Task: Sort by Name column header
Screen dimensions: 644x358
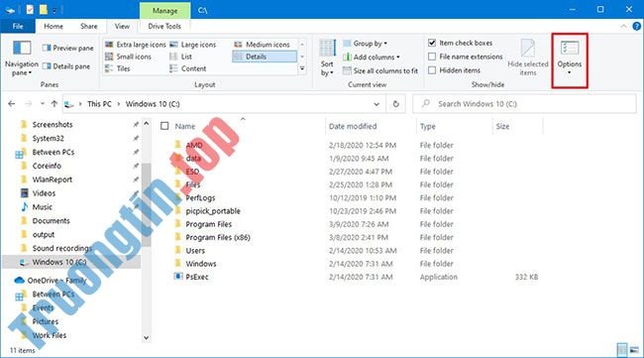Action: point(185,126)
